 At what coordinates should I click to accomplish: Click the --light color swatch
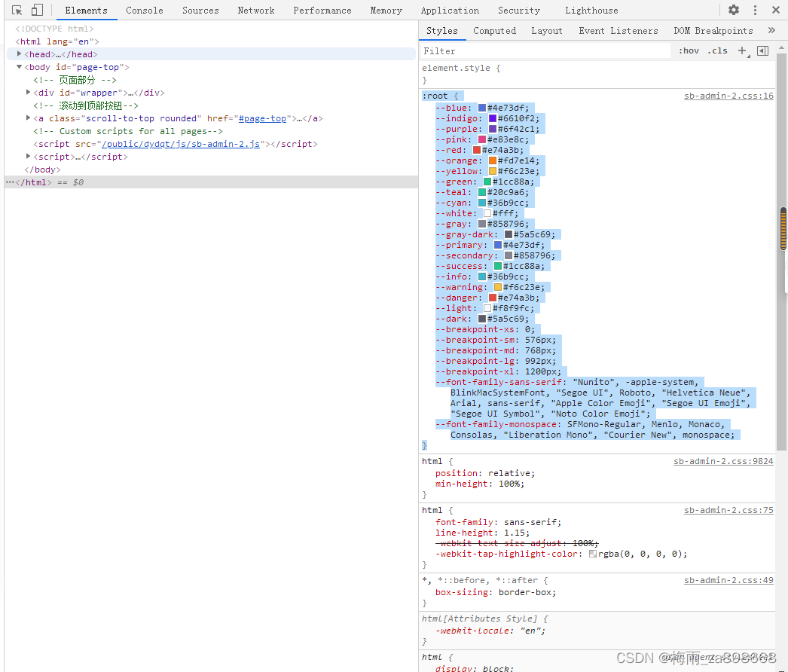coord(487,308)
